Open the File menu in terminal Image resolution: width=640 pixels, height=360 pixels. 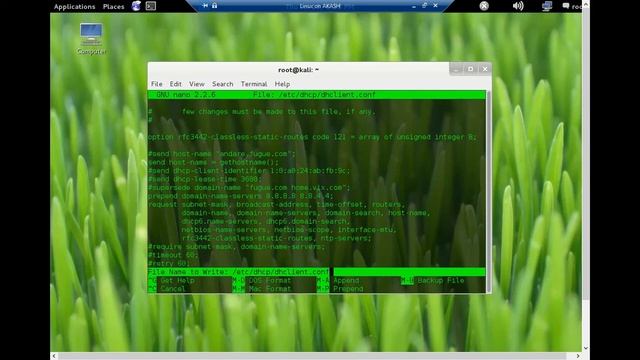[156, 84]
